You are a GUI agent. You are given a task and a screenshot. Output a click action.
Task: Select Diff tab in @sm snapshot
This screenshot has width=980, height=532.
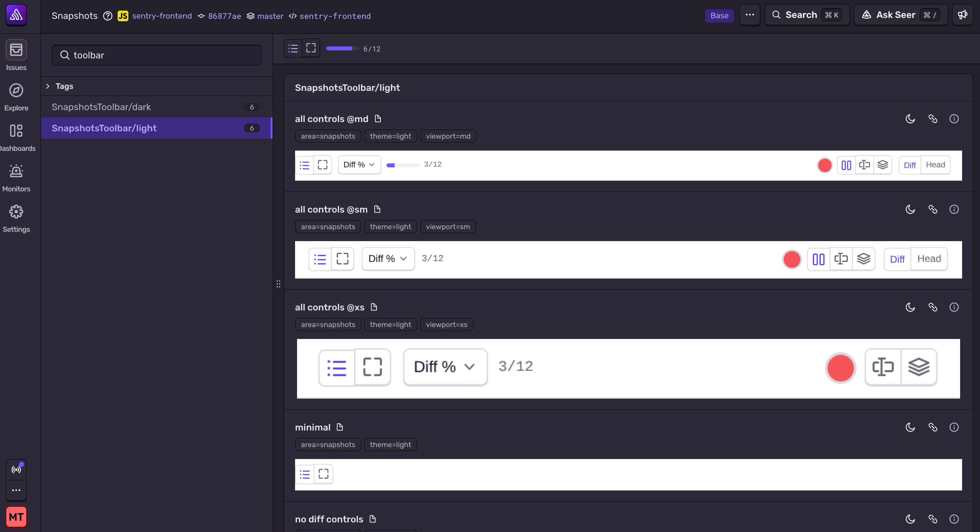click(x=897, y=259)
